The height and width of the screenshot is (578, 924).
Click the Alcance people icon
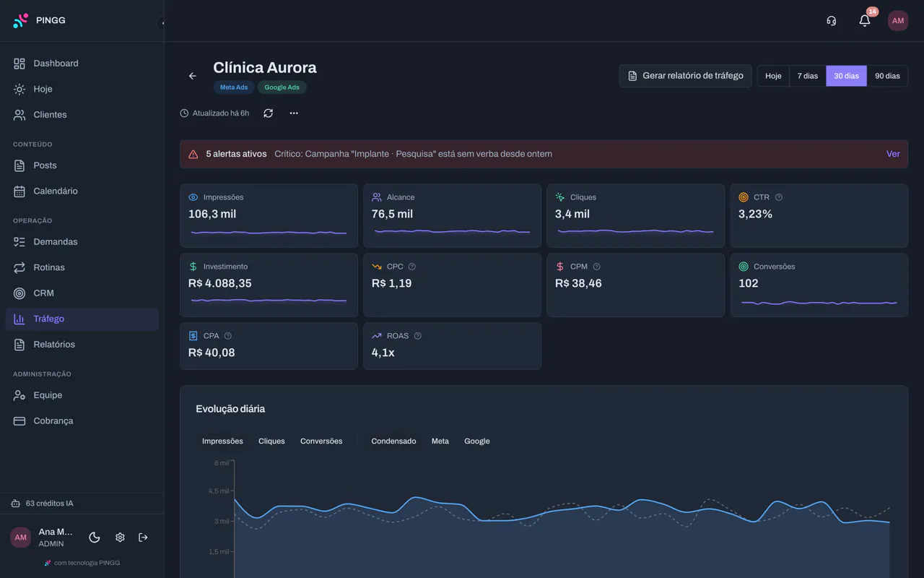pos(377,197)
